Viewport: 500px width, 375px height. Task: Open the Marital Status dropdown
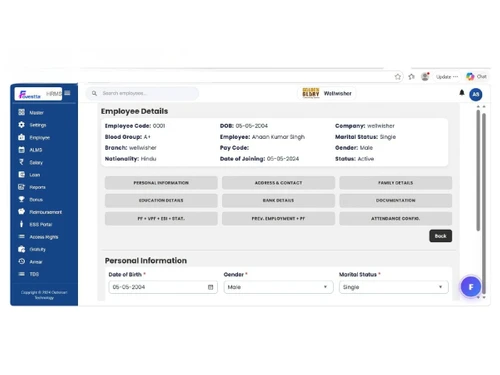coord(394,287)
